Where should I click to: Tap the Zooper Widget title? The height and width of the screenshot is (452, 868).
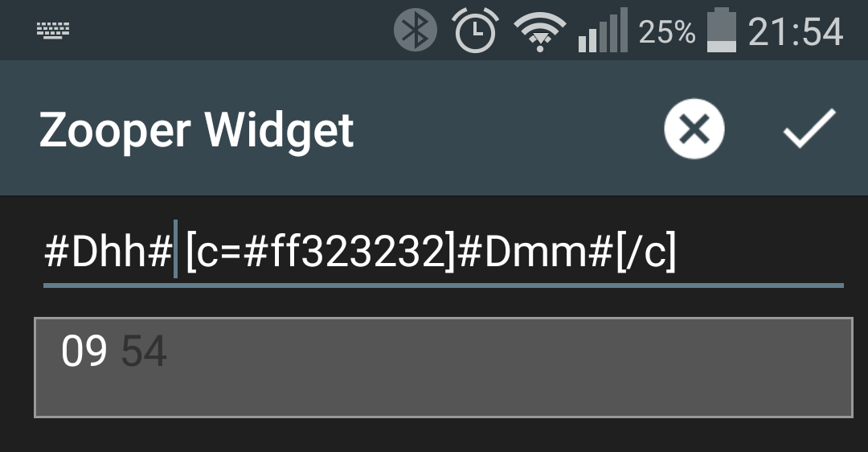(197, 131)
